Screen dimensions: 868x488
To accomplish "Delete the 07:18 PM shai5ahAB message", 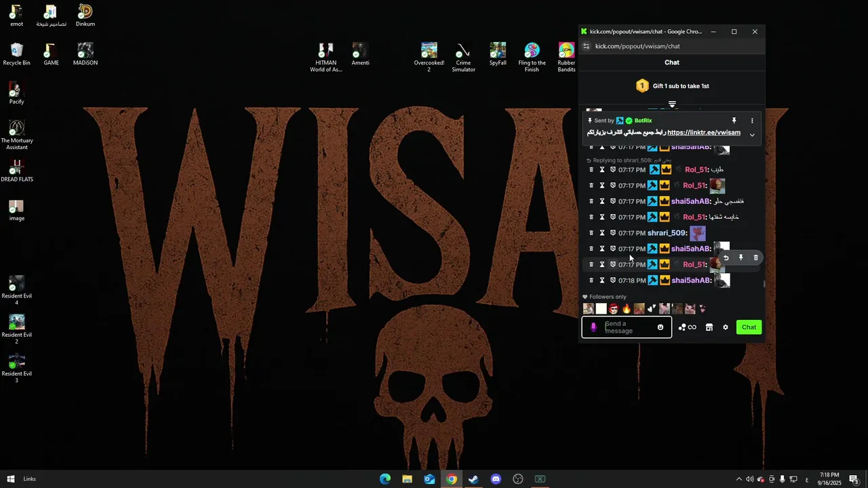I will click(591, 281).
